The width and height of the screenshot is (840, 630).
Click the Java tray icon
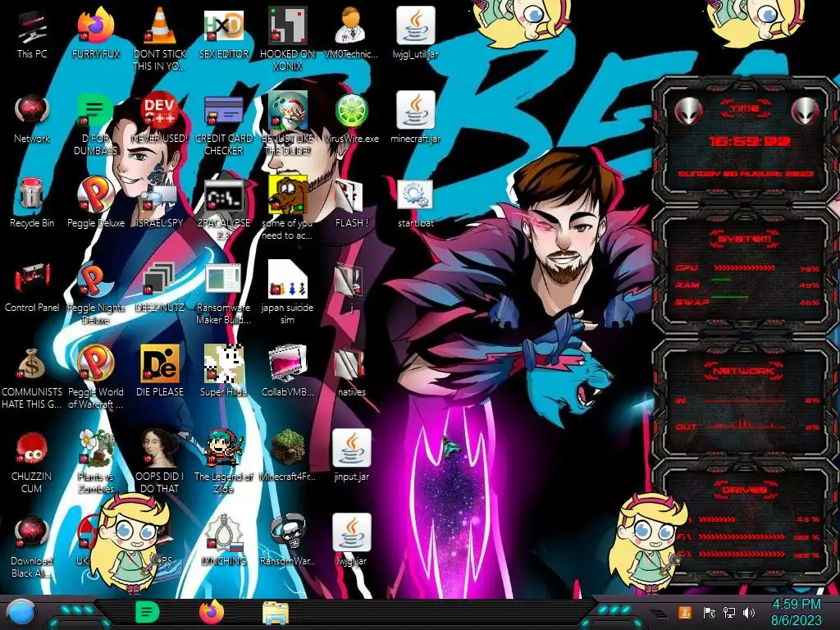pyautogui.click(x=685, y=613)
